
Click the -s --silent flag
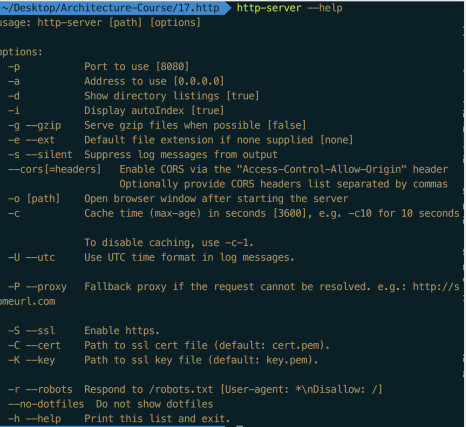click(40, 155)
